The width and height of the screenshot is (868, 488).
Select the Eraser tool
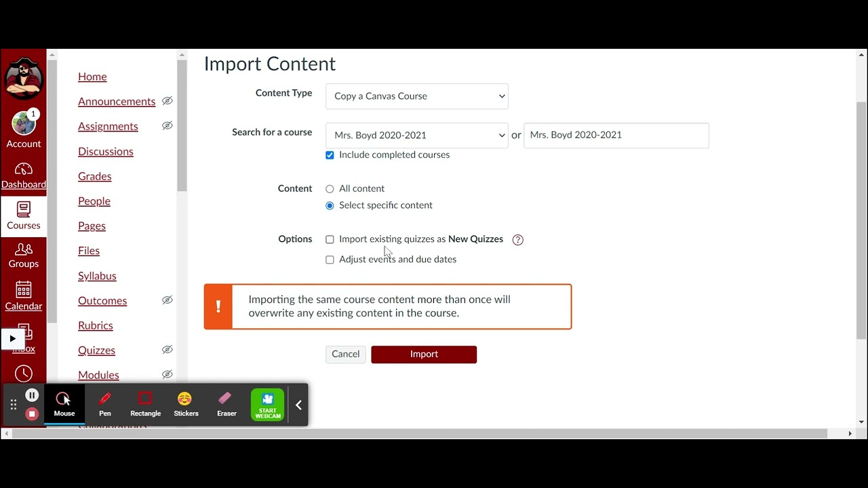[226, 405]
